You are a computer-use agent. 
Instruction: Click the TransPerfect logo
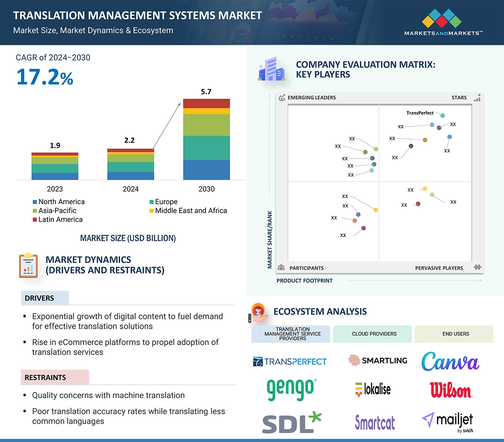(x=289, y=361)
